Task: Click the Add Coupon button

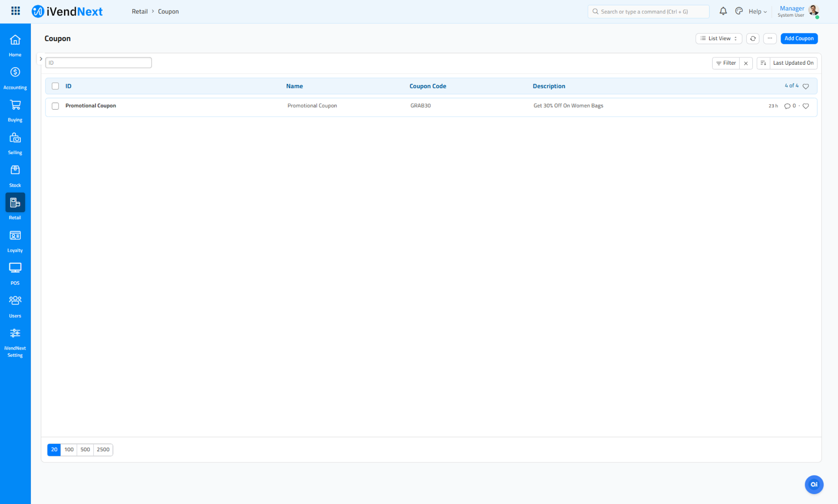Action: [x=799, y=38]
